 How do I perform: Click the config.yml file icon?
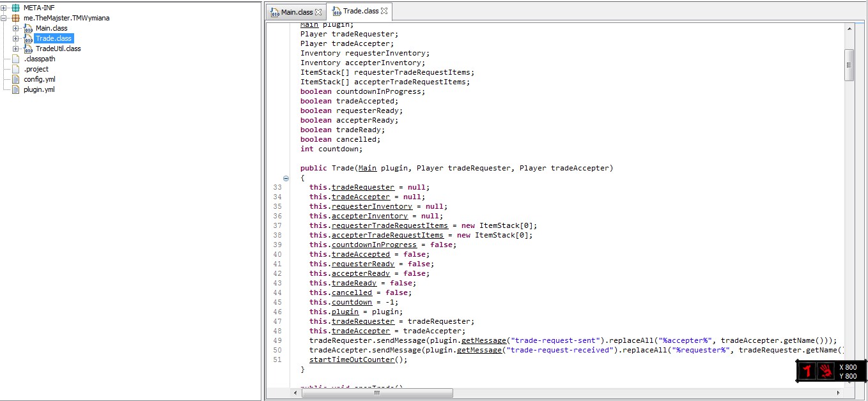tap(16, 79)
